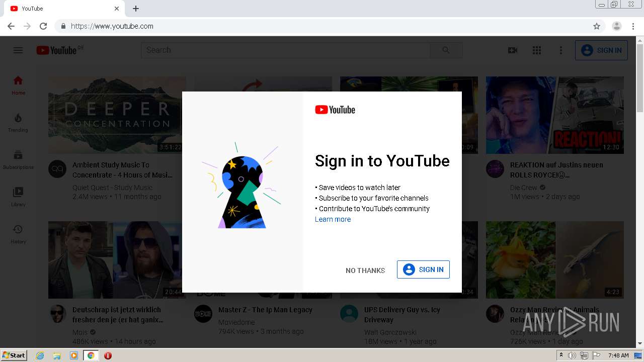644x362 pixels.
Task: Click Chrome taskbar icon
Action: [x=91, y=355]
